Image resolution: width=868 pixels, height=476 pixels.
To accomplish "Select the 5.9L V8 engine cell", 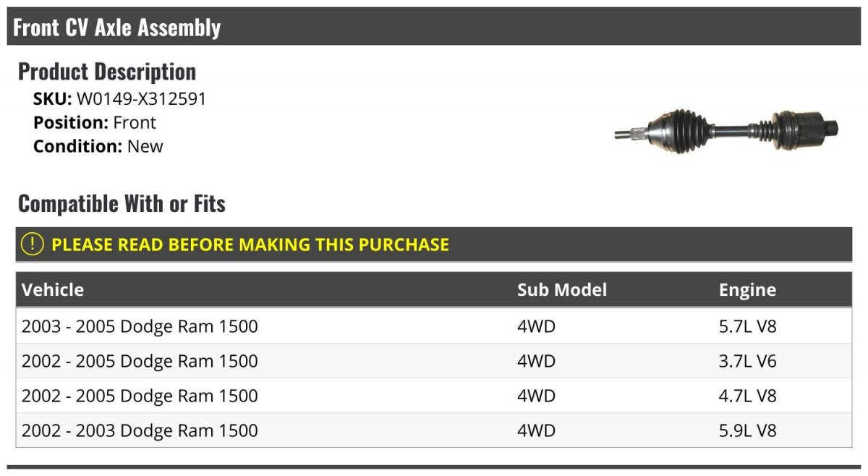I will click(747, 430).
